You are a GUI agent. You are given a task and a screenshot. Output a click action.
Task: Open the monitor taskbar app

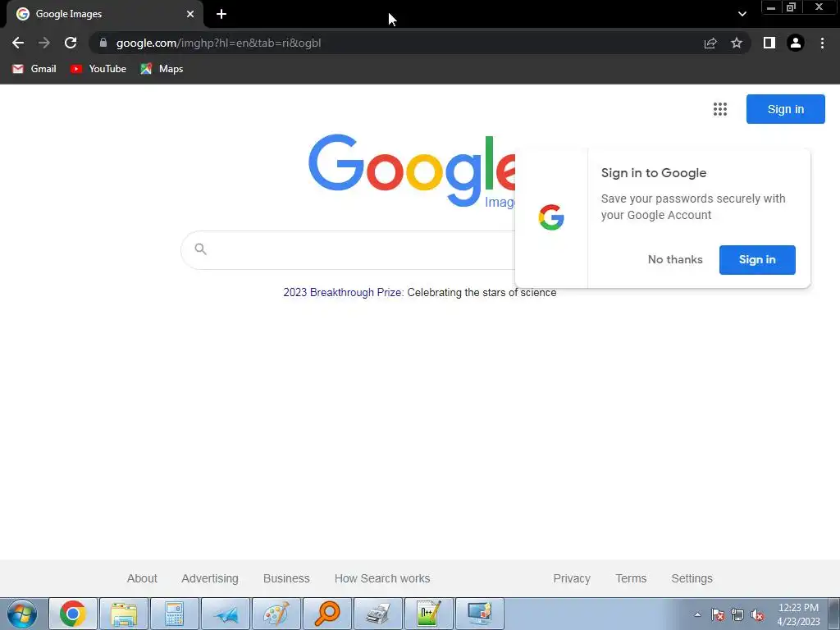pyautogui.click(x=480, y=614)
